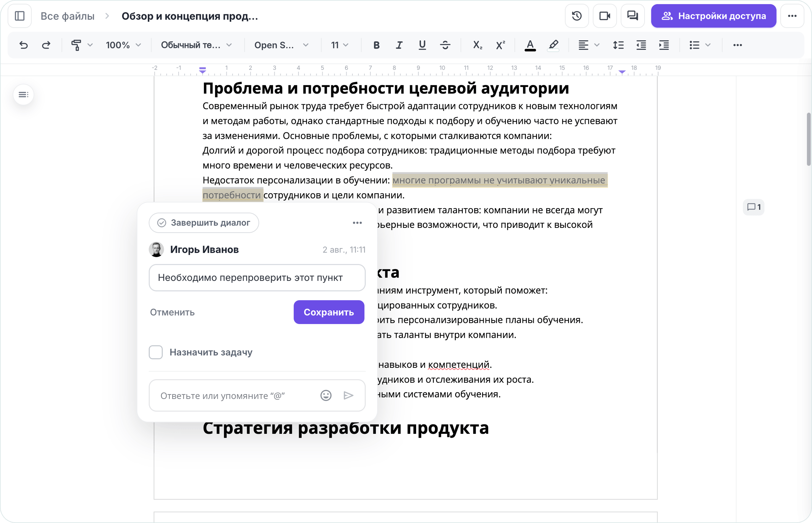Open top-right more options menu
812x523 pixels.
[x=792, y=16]
